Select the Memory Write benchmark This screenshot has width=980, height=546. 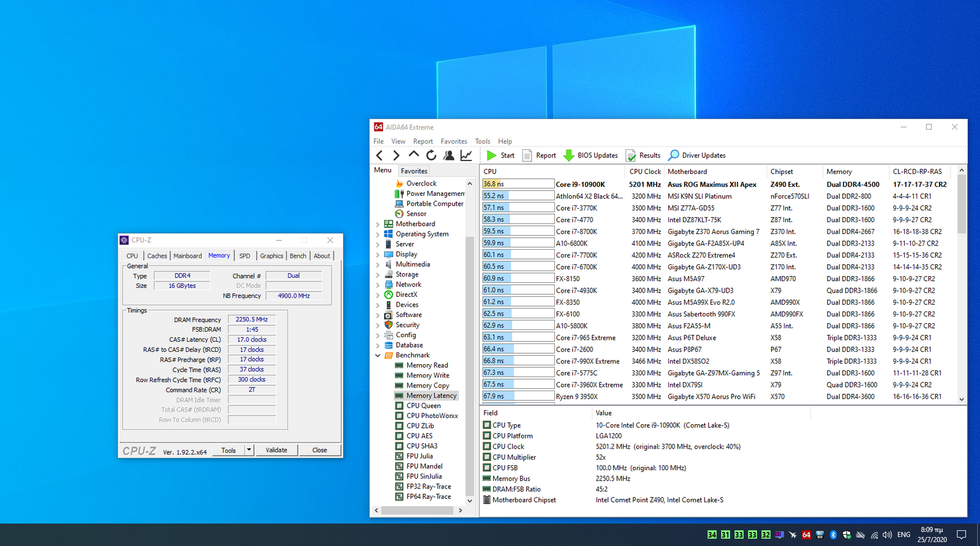click(x=428, y=376)
